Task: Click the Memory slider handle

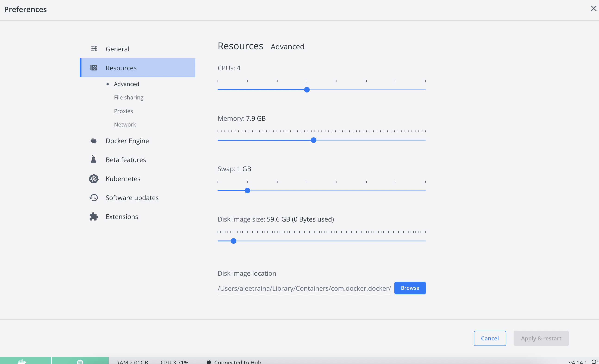Action: pyautogui.click(x=314, y=140)
